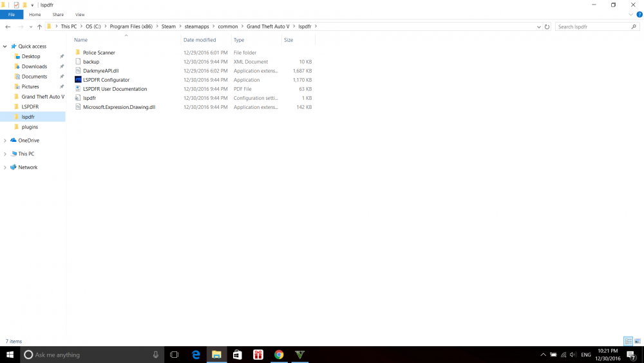644x363 pixels.
Task: Navigate to Grand Theft Auto V breadcrumb
Action: (268, 26)
